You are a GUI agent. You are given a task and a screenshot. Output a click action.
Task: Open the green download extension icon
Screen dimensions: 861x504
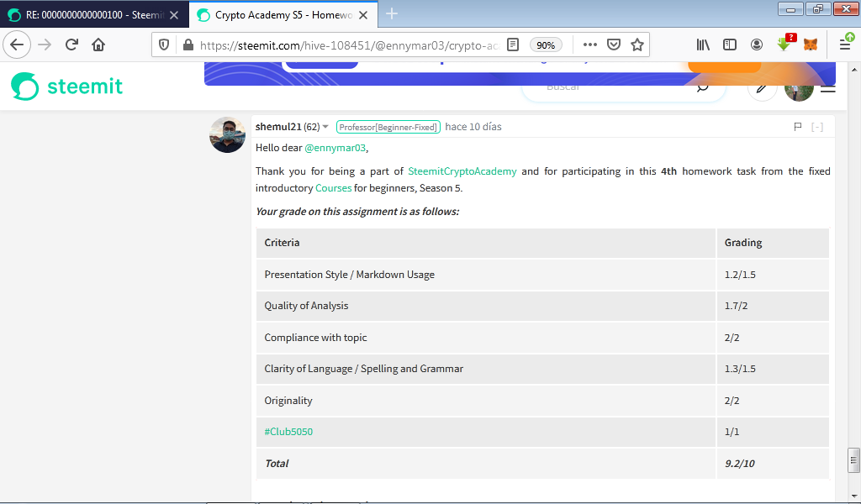(786, 43)
